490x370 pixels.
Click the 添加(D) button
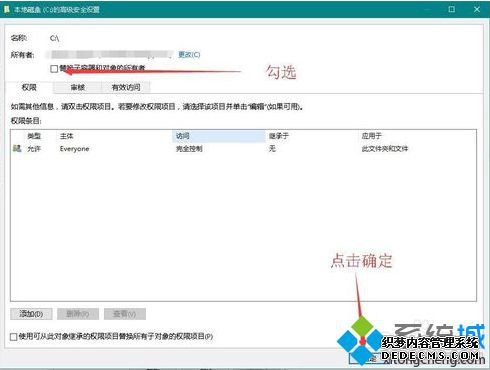31,314
